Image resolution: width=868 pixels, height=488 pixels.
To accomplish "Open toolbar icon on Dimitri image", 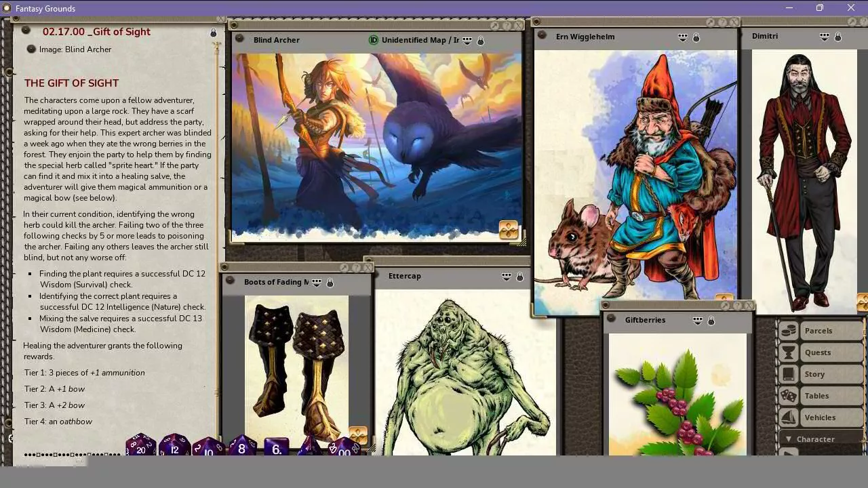I will tap(863, 302).
